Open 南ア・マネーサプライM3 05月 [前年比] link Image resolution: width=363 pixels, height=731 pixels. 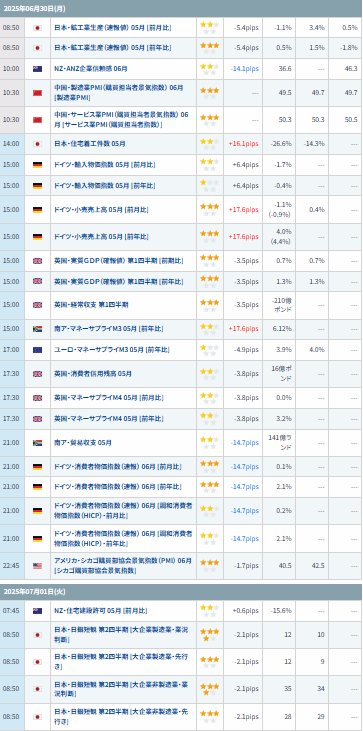(109, 329)
